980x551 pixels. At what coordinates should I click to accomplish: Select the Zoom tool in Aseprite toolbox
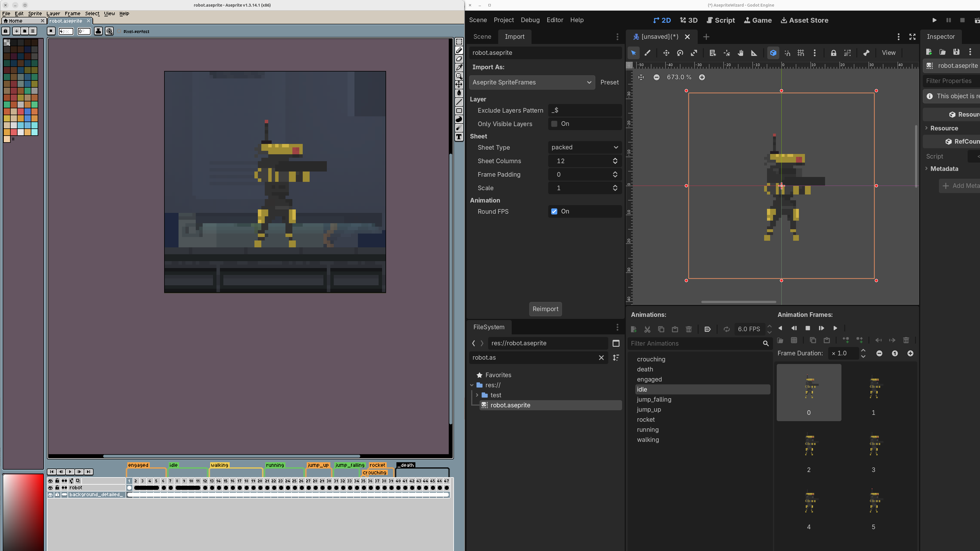[459, 76]
